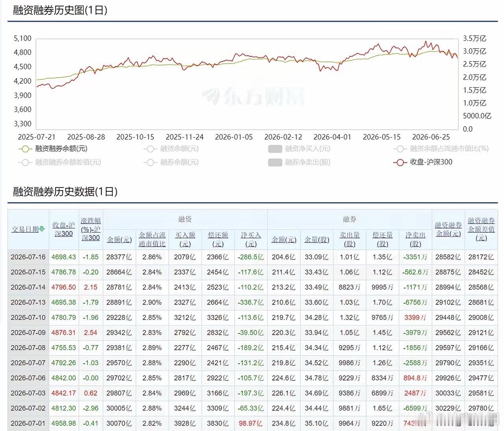Click closing value 4698.43
The image size is (504, 431).
click(64, 257)
